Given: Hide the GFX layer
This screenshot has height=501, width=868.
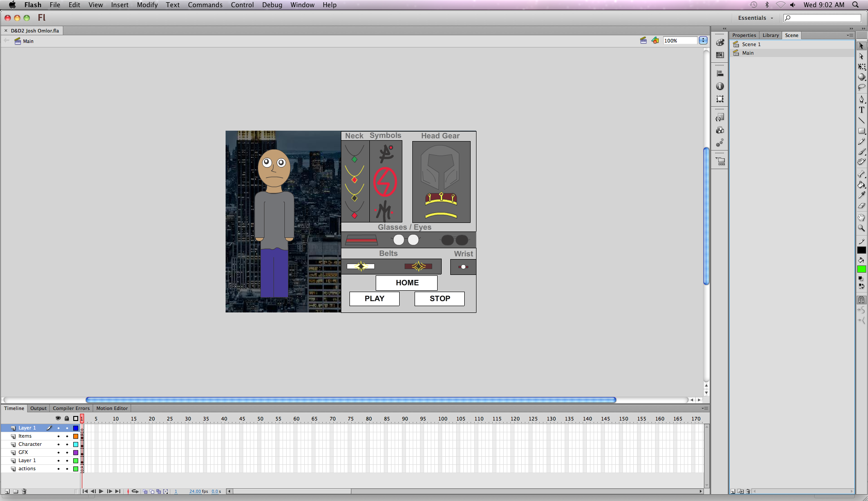Looking at the screenshot, I should point(58,453).
